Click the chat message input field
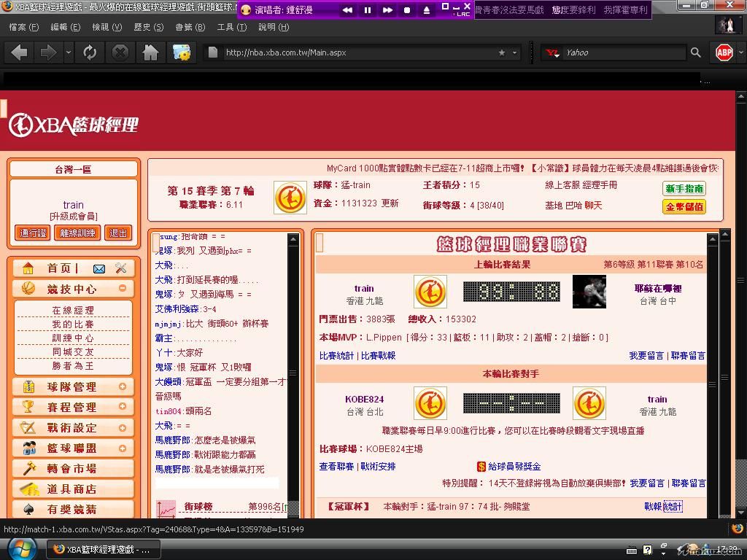The height and width of the screenshot is (560, 747). [217, 483]
